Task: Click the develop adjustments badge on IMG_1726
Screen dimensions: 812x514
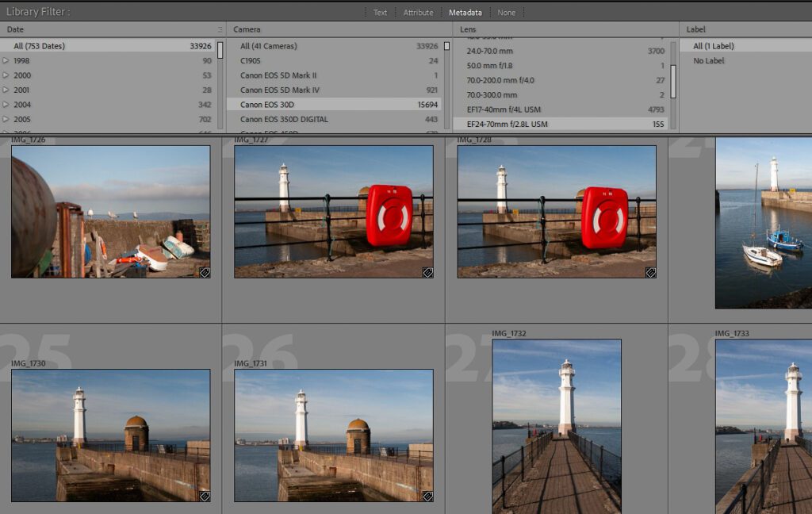Action: click(x=204, y=272)
